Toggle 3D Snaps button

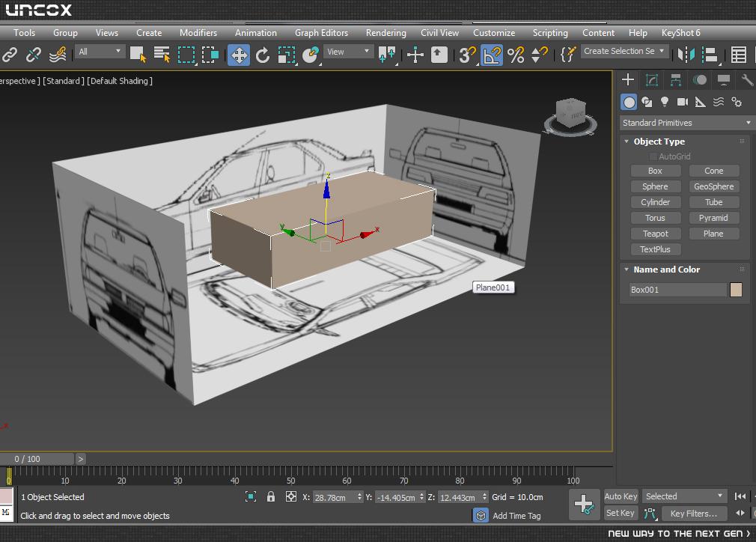467,55
